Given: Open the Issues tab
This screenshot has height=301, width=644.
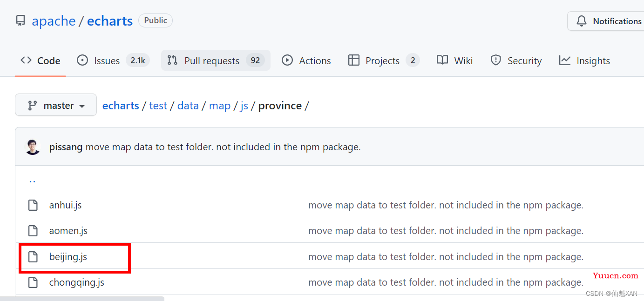Looking at the screenshot, I should (113, 60).
